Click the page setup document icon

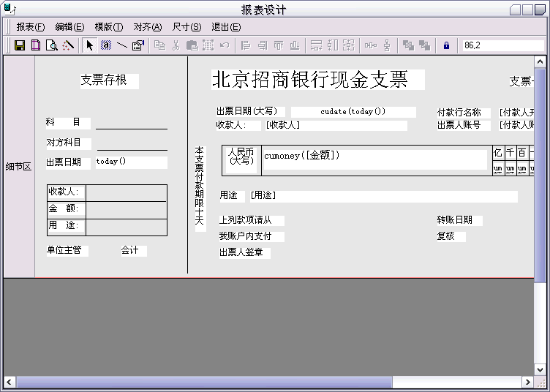coord(36,45)
